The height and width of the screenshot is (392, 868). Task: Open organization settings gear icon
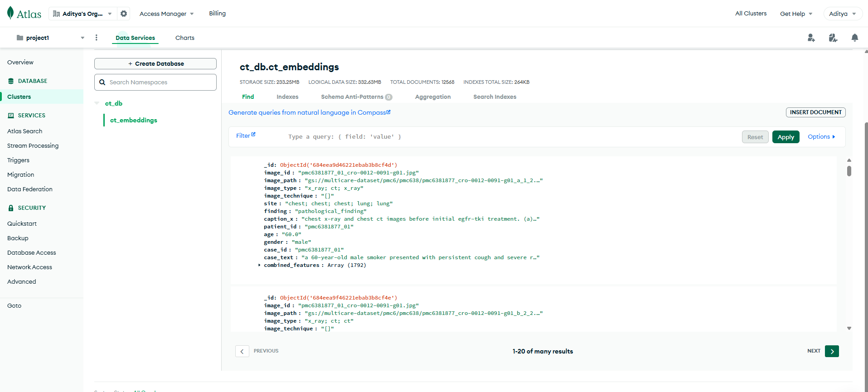coord(124,14)
